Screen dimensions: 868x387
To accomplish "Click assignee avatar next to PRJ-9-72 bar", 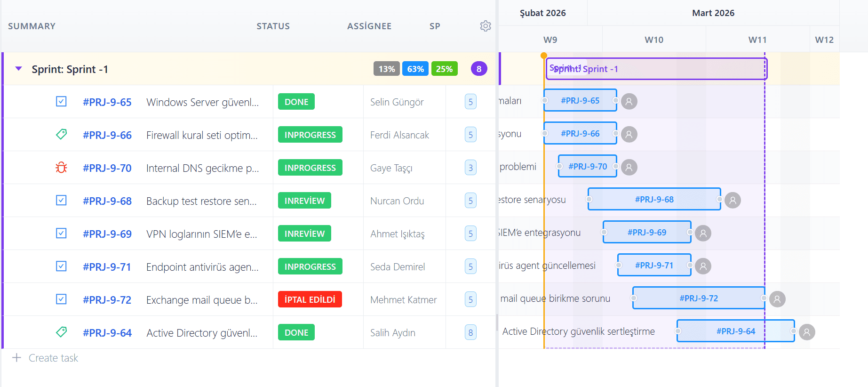I will pyautogui.click(x=777, y=299).
